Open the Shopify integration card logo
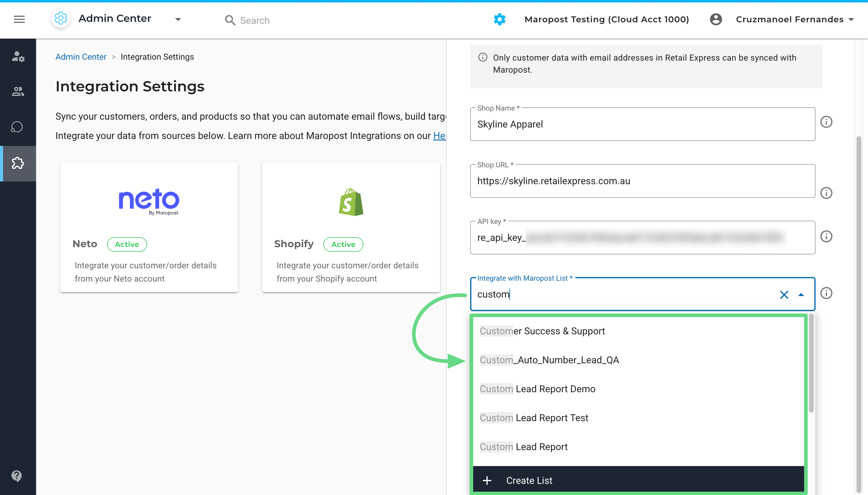The width and height of the screenshot is (868, 495). pyautogui.click(x=351, y=202)
